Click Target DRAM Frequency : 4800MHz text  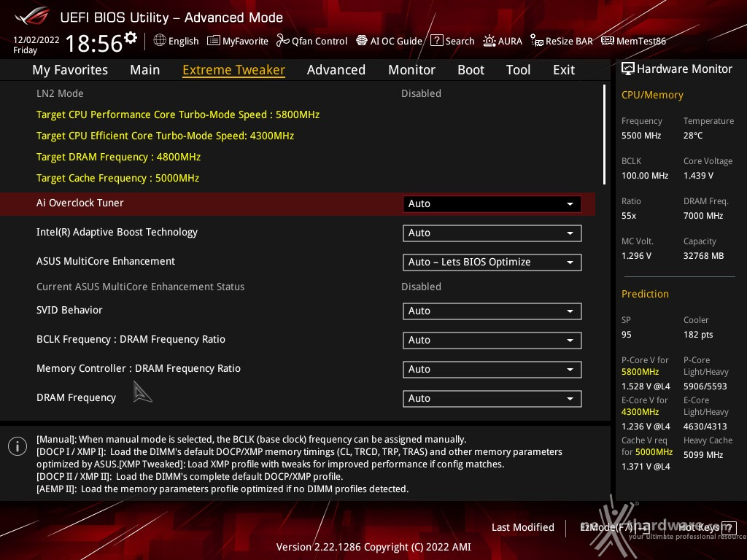coord(119,157)
